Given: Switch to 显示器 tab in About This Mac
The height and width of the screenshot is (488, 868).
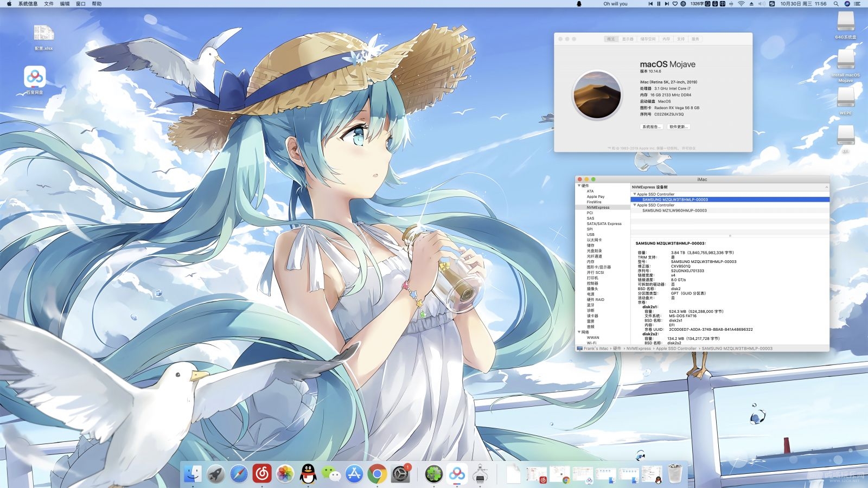Looking at the screenshot, I should (x=628, y=39).
